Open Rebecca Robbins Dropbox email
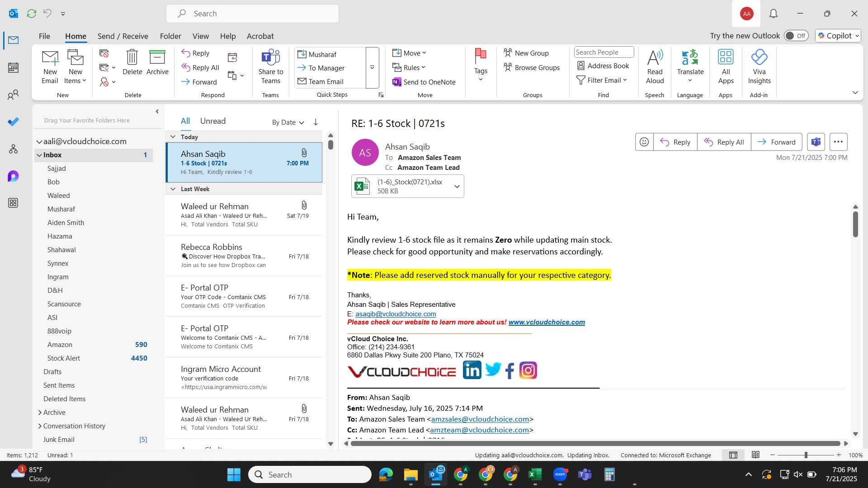The image size is (868, 488). coord(244,256)
